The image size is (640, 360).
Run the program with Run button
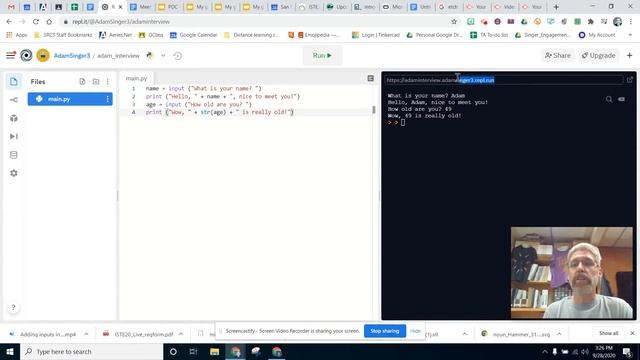point(322,56)
